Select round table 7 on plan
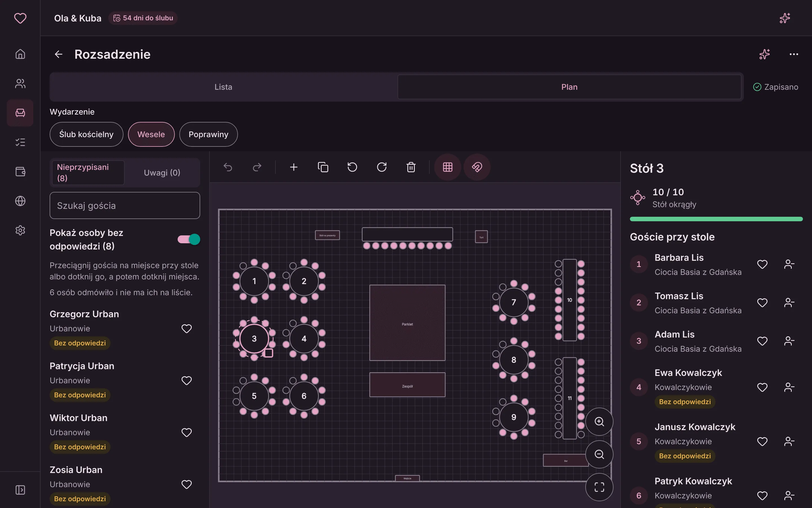Viewport: 812px width, 508px height. (x=514, y=302)
